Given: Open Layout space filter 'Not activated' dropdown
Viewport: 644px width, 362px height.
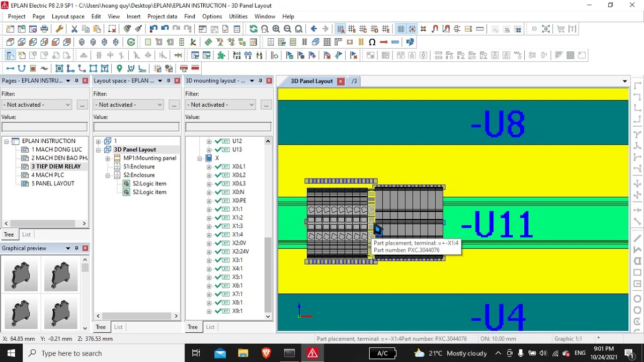Looking at the screenshot, I should coord(129,105).
